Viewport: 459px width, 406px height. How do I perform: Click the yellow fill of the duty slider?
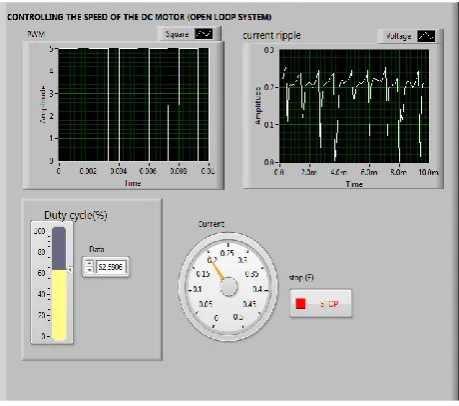coord(59,305)
